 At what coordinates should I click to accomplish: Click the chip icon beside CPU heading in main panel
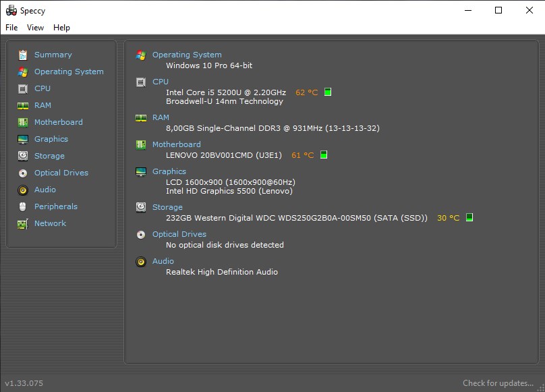coord(141,82)
